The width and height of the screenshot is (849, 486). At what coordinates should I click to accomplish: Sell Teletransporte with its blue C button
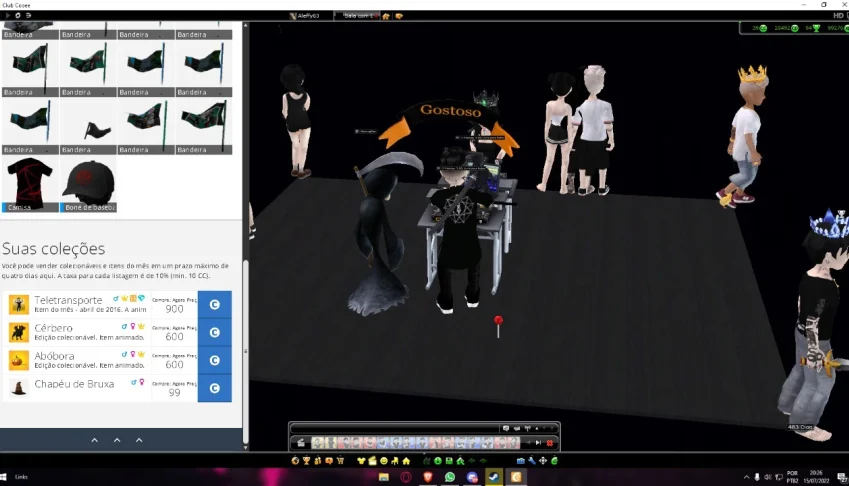coord(214,305)
